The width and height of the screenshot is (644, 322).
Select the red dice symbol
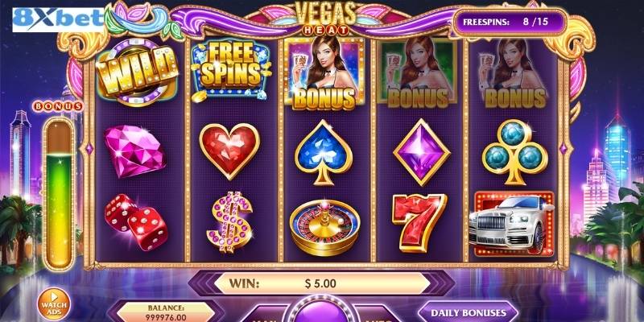[x=135, y=221]
